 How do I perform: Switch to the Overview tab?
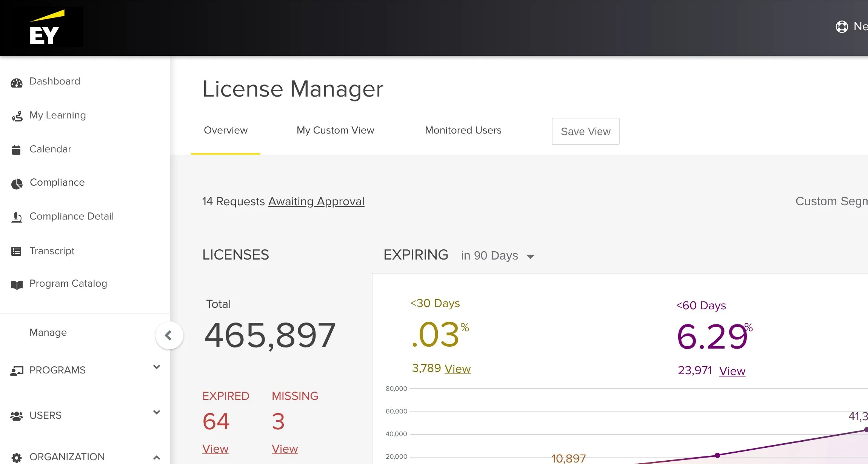pos(226,130)
